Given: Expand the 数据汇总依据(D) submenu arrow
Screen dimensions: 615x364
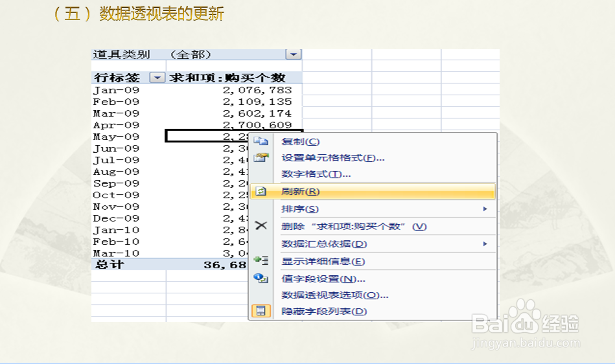Looking at the screenshot, I should click(x=485, y=244).
